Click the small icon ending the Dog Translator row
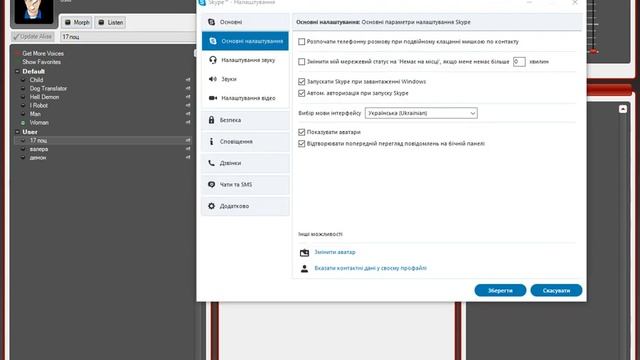Image resolution: width=640 pixels, height=360 pixels. [188, 89]
